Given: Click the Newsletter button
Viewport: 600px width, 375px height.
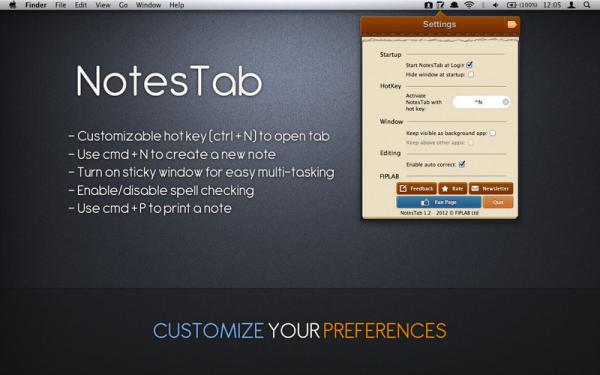Looking at the screenshot, I should click(x=491, y=189).
